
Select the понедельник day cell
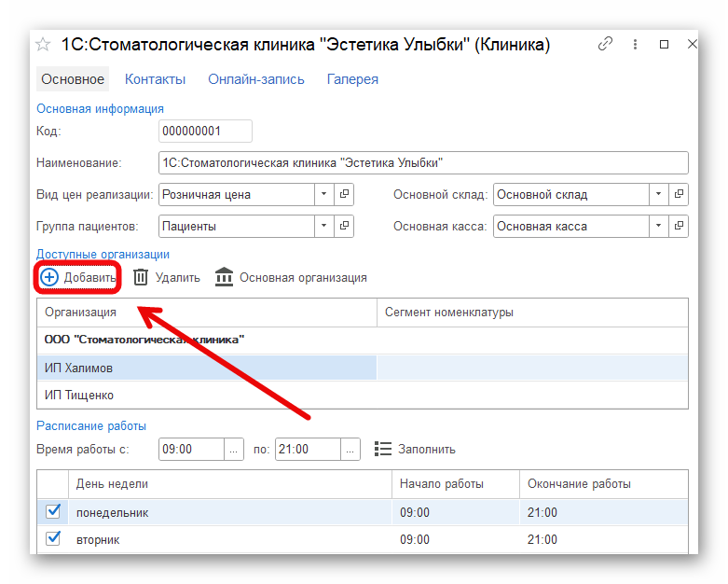point(230,512)
